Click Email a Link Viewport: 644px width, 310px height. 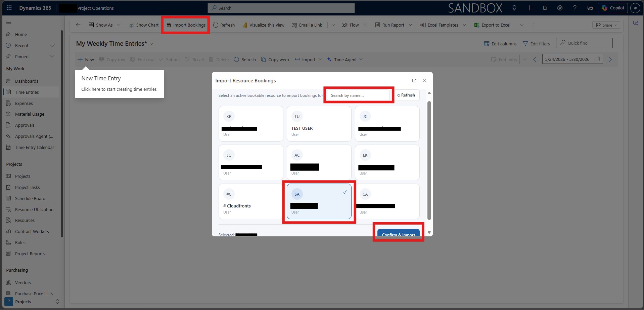(x=307, y=25)
